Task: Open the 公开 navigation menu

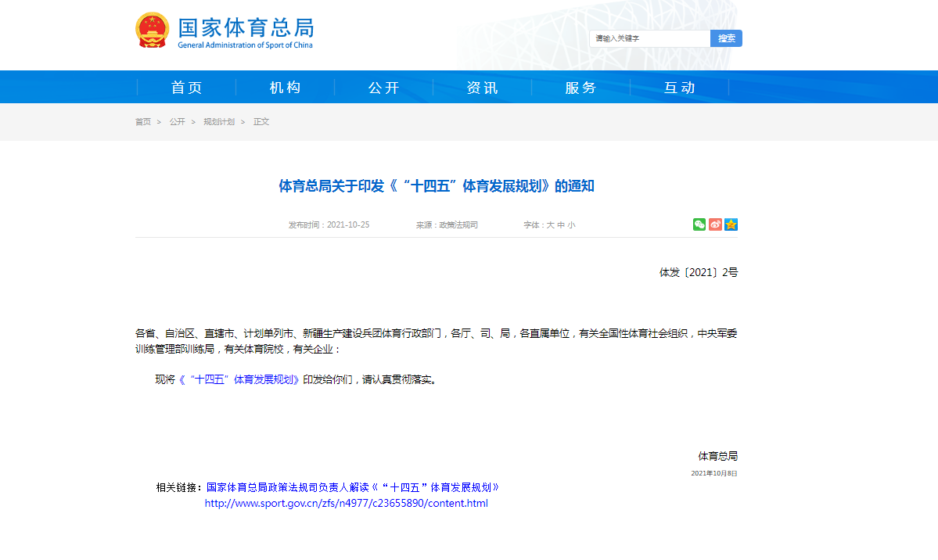Action: pos(383,88)
